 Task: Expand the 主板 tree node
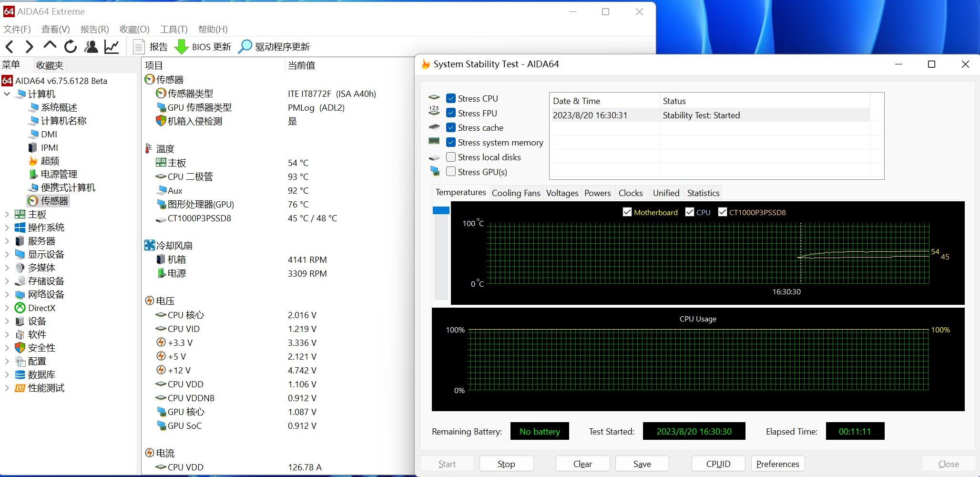(7, 215)
